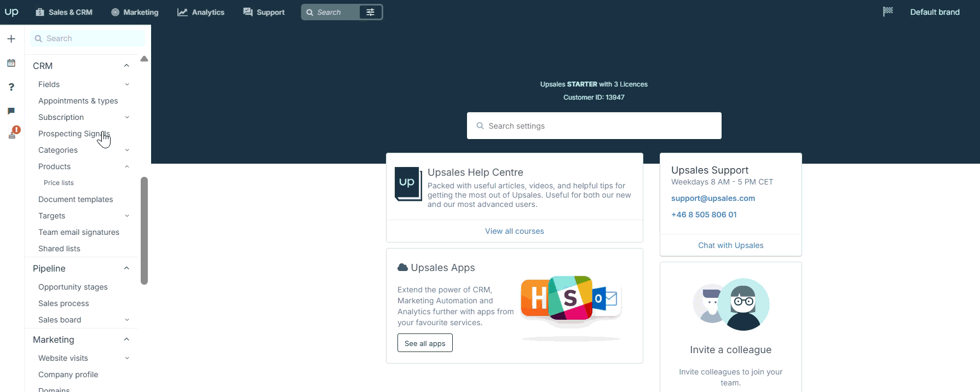Open the Sales & CRM menu
The height and width of the screenshot is (392, 980).
pos(64,12)
